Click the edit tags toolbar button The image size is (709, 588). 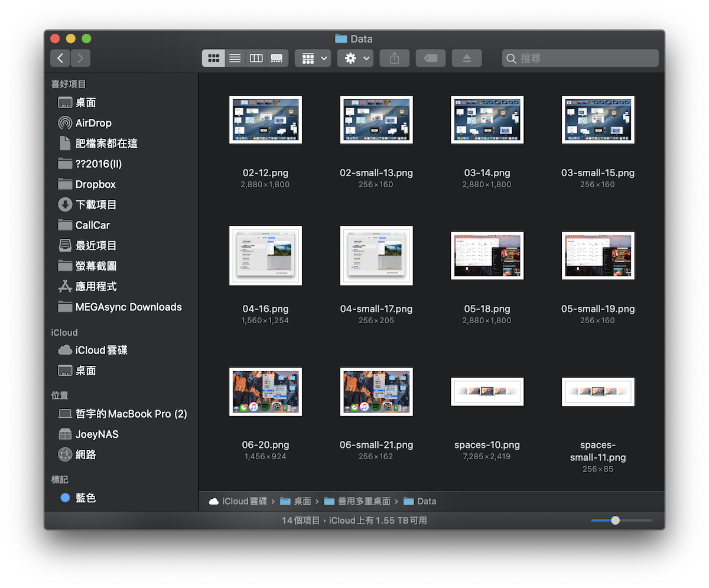tap(431, 58)
